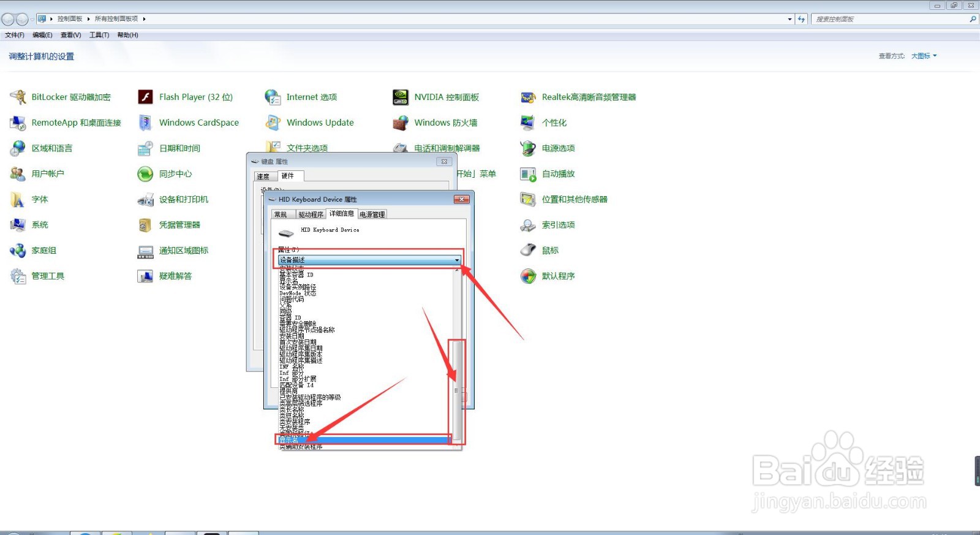Expand breadcrumb arrow after 控制面板
Viewport: 980px width, 535px height.
[89, 19]
